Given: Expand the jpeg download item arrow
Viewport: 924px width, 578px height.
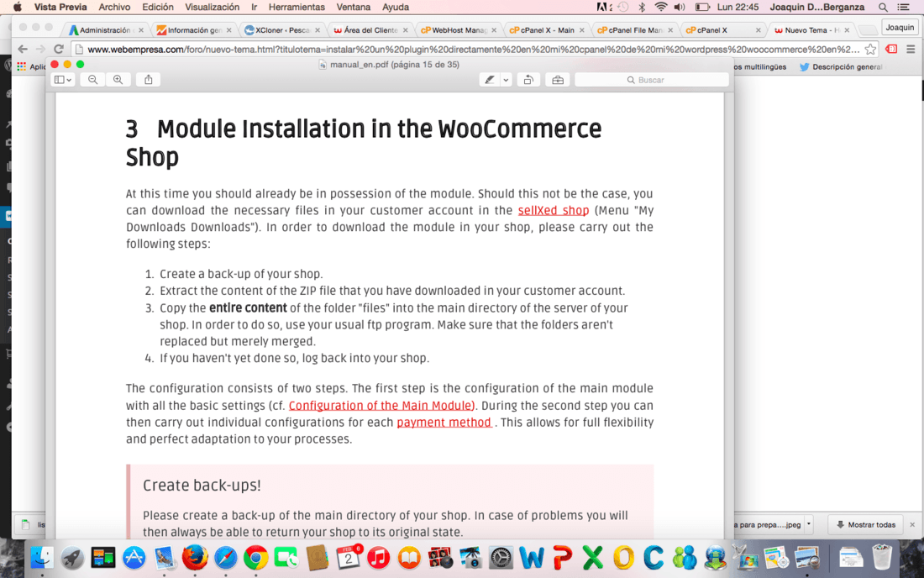Looking at the screenshot, I should pyautogui.click(x=808, y=523).
